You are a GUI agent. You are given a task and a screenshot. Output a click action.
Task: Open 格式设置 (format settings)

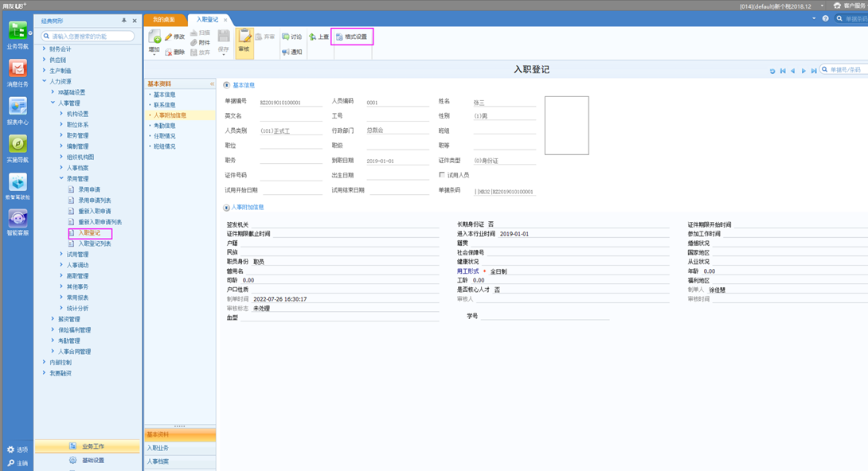[352, 37]
